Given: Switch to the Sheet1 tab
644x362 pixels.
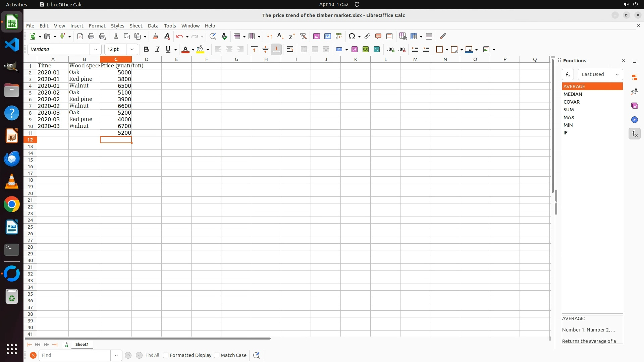Looking at the screenshot, I should [x=82, y=344].
